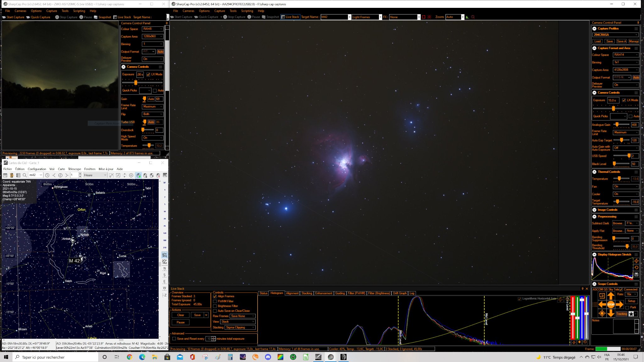Click the spiral search icon in Scope Controls
The width and height of the screenshot is (644, 362).
(602, 295)
